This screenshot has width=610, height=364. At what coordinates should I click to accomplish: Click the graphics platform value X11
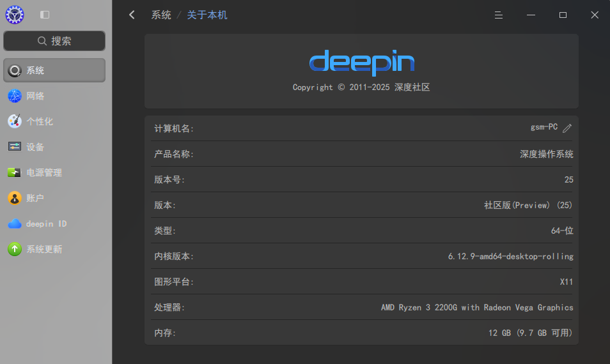pos(567,282)
